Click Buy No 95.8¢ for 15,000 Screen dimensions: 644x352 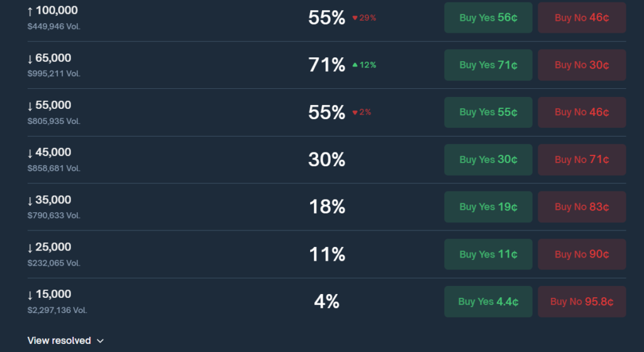point(582,302)
